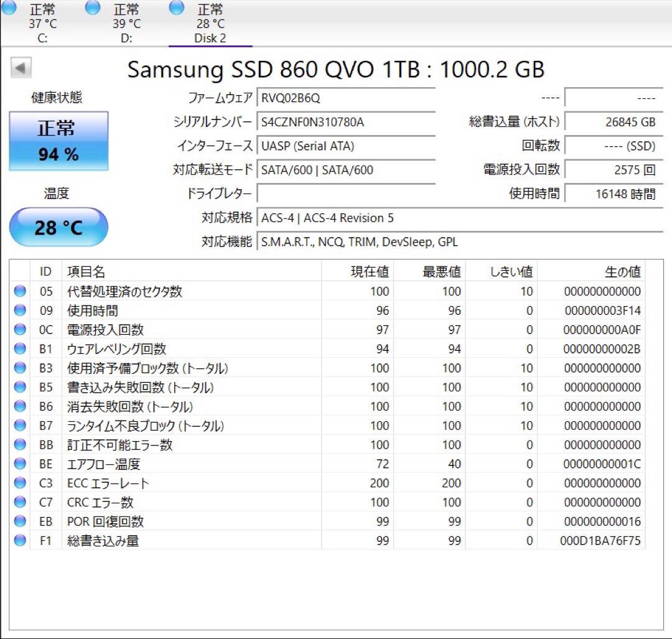Click interface field UASP (Serial ATA)
Image resolution: width=672 pixels, height=639 pixels.
[x=347, y=146]
